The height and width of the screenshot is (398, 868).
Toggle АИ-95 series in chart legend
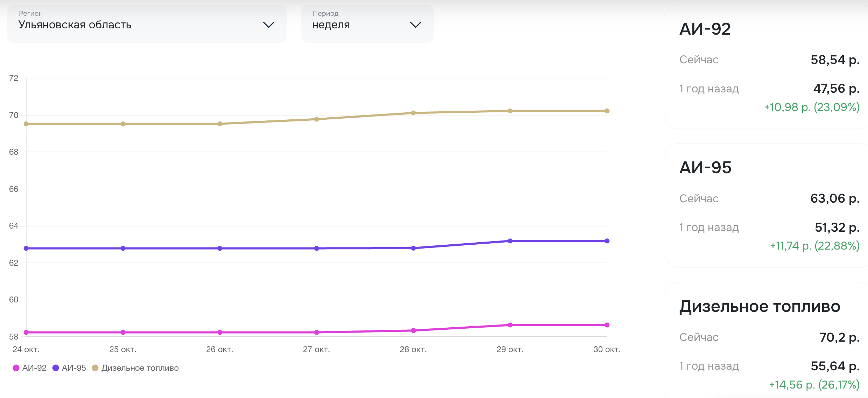pyautogui.click(x=74, y=368)
